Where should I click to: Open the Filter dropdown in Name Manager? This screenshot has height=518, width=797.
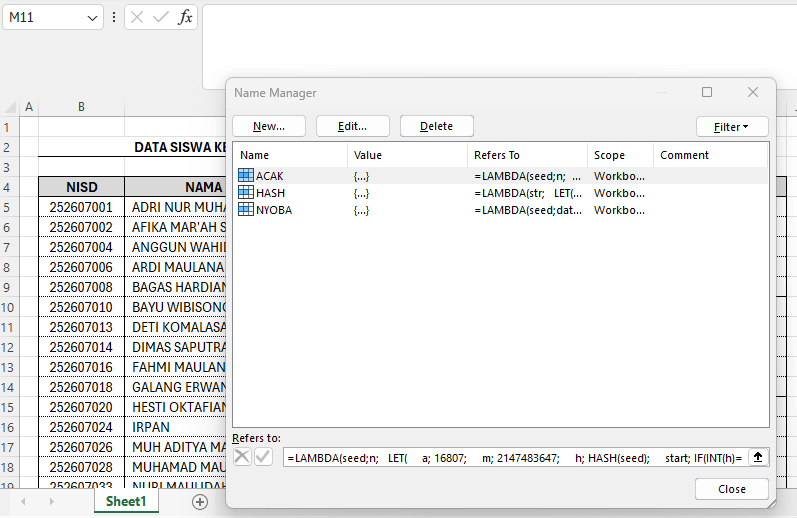732,127
